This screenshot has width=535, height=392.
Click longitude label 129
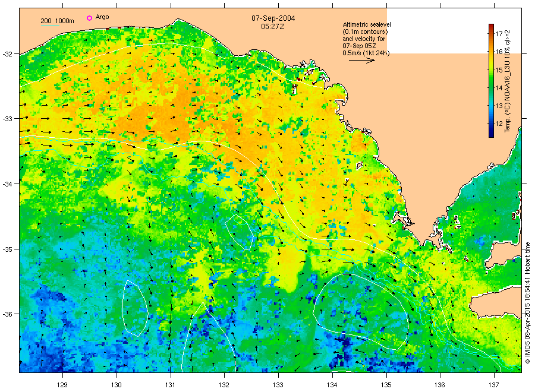tap(62, 385)
